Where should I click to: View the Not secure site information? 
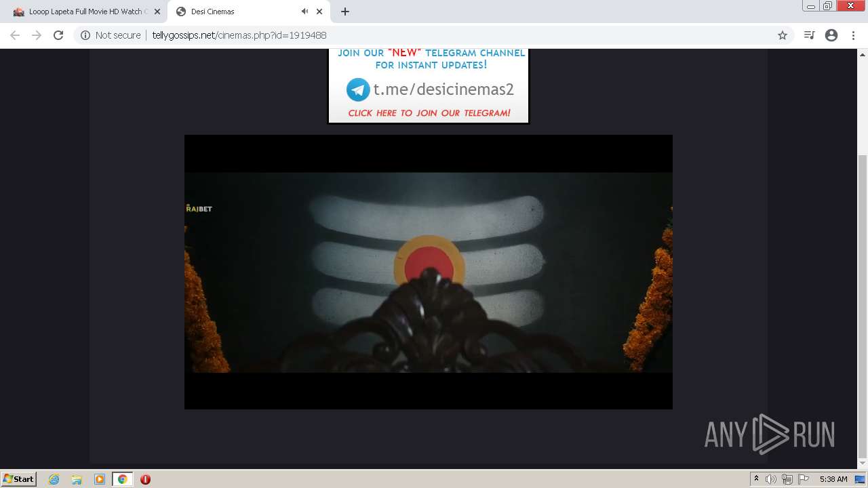[111, 35]
